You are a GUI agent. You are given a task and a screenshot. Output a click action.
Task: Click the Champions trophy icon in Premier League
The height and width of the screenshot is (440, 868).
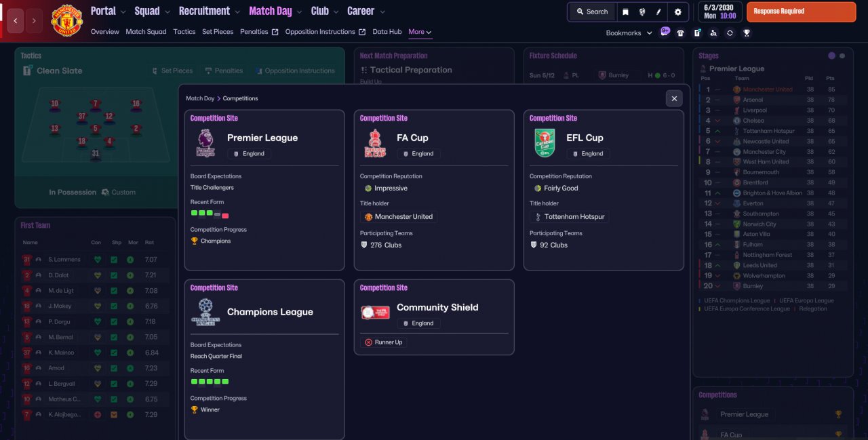tap(195, 241)
